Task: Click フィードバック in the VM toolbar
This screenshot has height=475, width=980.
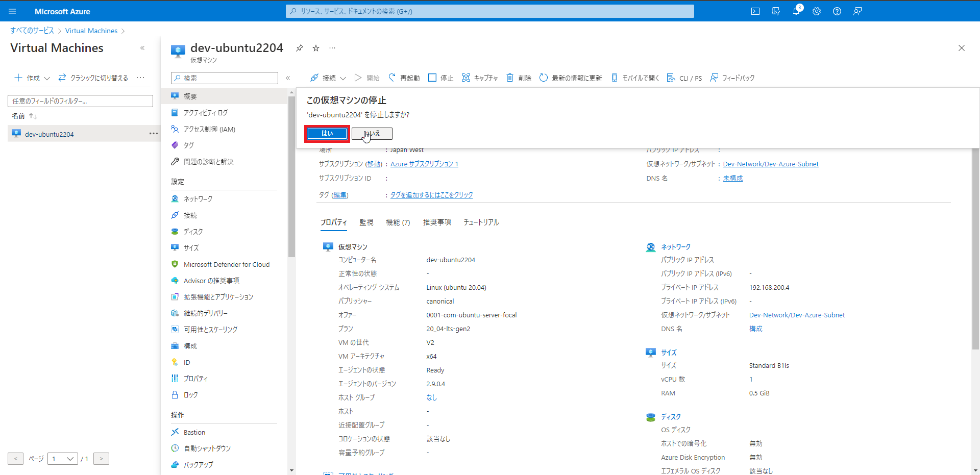Action: point(732,78)
